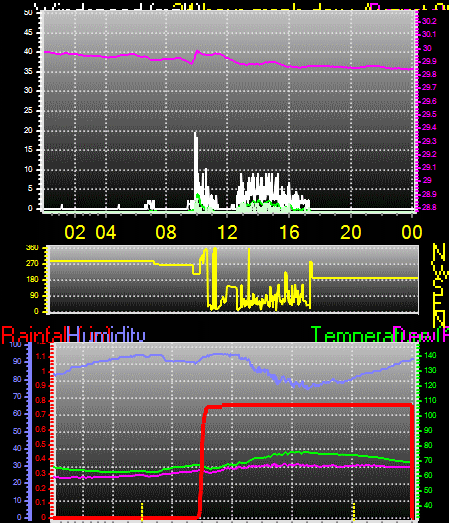
Task: Click "45" on the white wind speed axis
Action: click(28, 32)
